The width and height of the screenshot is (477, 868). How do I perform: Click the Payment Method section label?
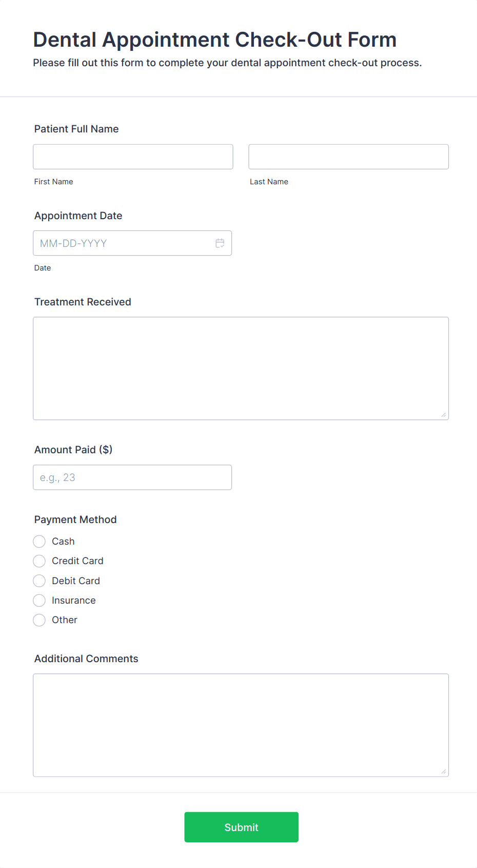click(75, 519)
